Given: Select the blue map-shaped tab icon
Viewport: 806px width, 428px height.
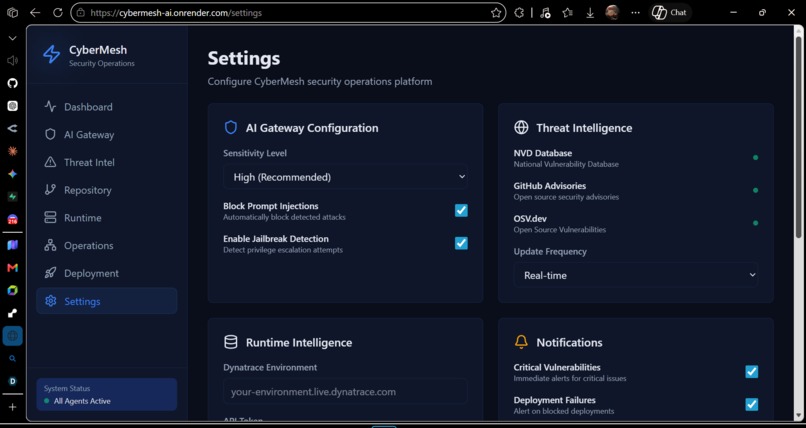Looking at the screenshot, I should 12,245.
